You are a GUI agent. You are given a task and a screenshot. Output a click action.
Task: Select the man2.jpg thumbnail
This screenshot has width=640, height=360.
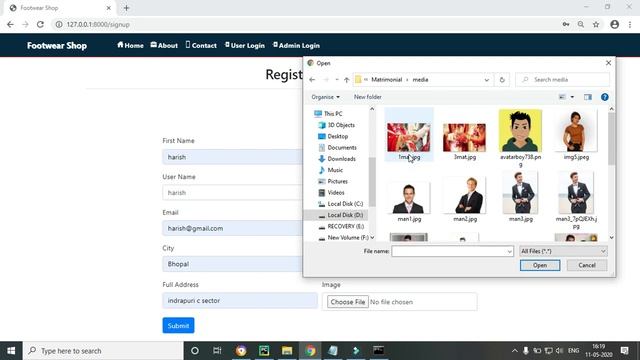coord(465,195)
